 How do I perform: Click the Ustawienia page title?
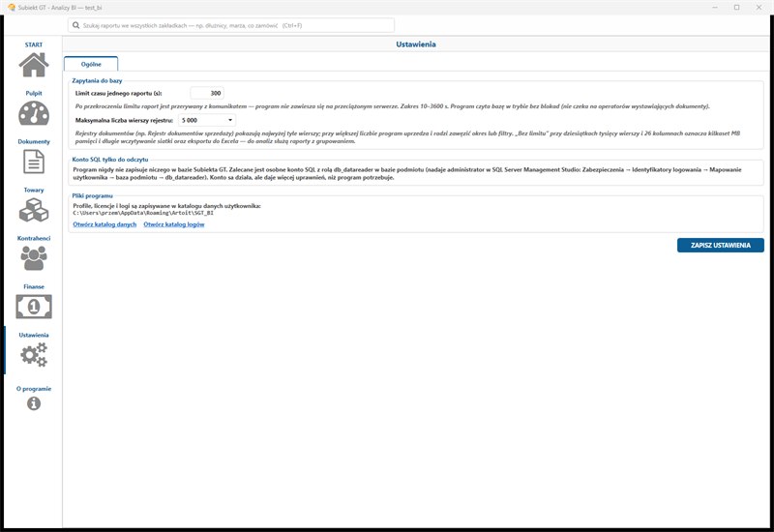click(x=416, y=44)
